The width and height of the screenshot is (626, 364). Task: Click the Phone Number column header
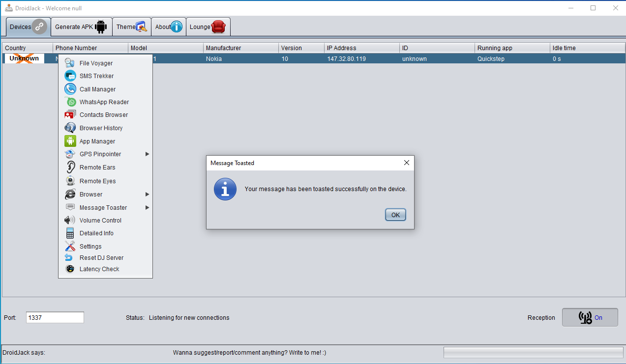90,48
